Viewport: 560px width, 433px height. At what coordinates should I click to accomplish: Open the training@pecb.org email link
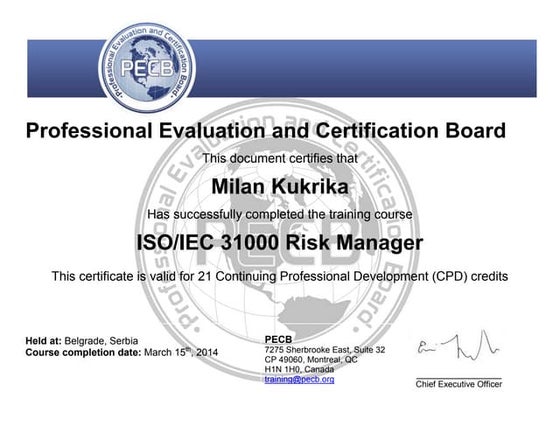(299, 379)
